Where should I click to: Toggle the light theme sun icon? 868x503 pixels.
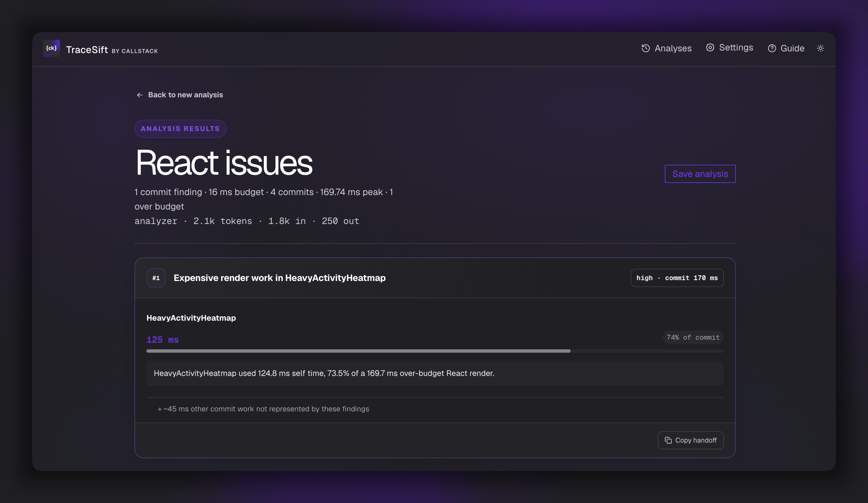coord(820,48)
